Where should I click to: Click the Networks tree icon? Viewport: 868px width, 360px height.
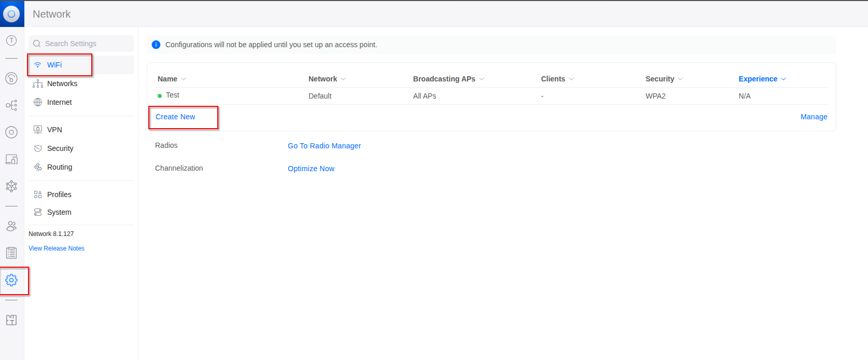point(38,84)
